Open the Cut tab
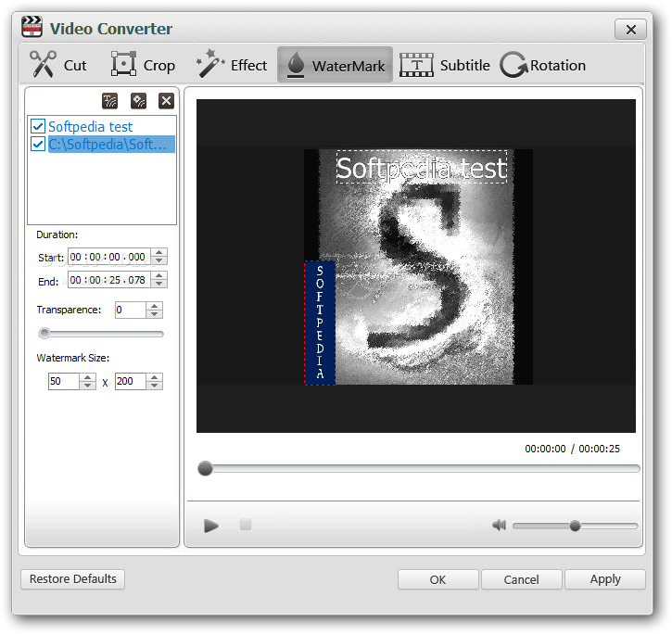This screenshot has width=672, height=634. pyautogui.click(x=57, y=65)
